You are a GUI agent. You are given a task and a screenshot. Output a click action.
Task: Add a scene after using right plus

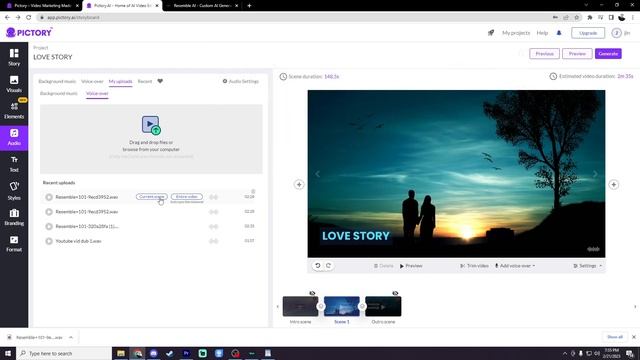(613, 184)
